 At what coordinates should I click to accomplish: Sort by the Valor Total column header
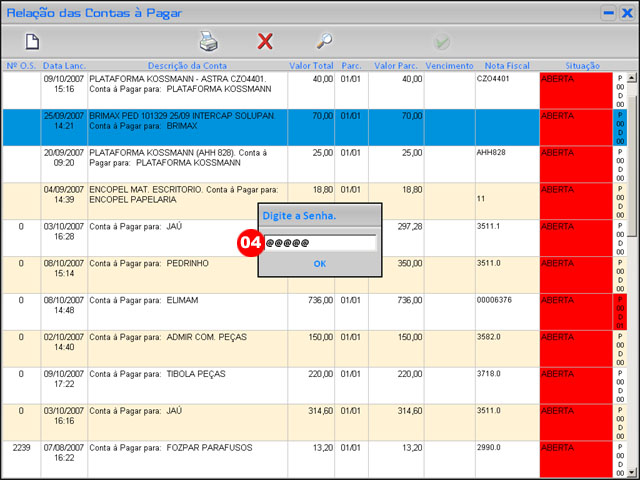[311, 65]
